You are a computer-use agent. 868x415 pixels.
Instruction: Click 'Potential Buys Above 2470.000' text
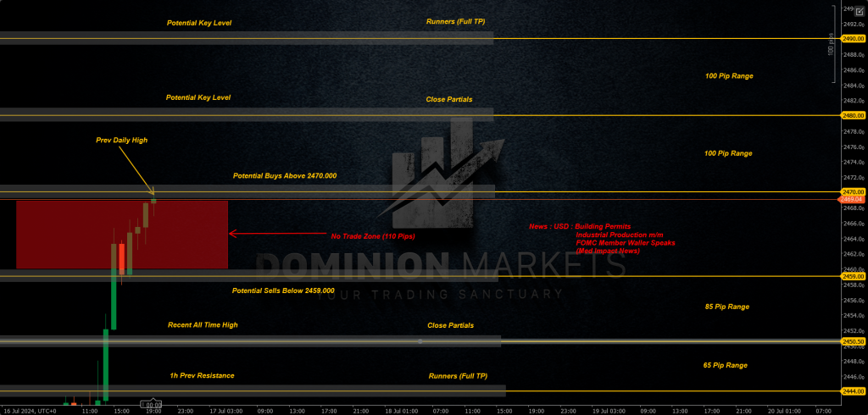point(285,175)
